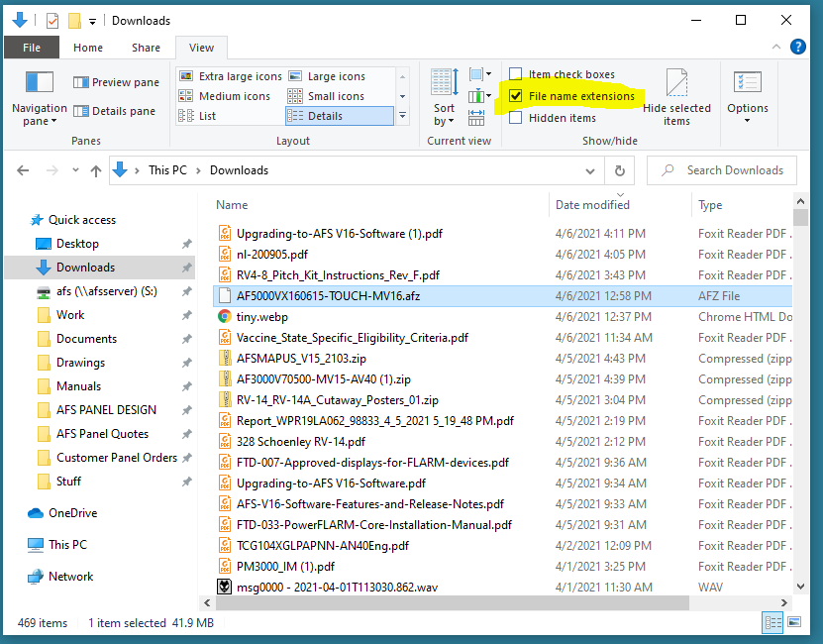Viewport: 823px width, 644px height.
Task: Refresh the Downloads folder
Action: point(620,170)
